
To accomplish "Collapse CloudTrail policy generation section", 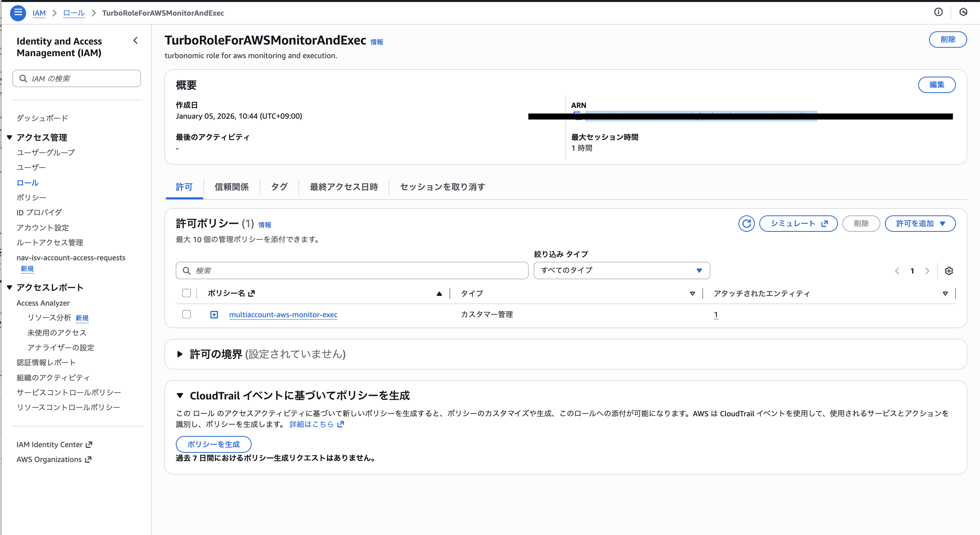I will click(180, 396).
